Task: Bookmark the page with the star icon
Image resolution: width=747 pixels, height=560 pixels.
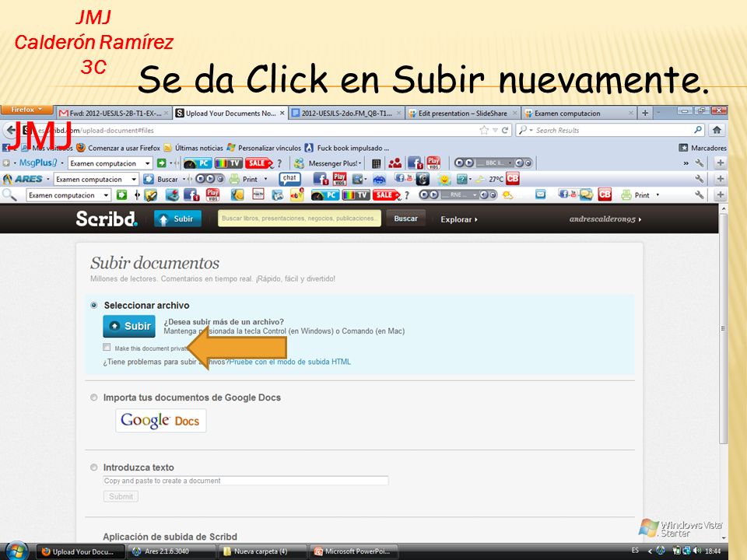Action: (x=484, y=130)
